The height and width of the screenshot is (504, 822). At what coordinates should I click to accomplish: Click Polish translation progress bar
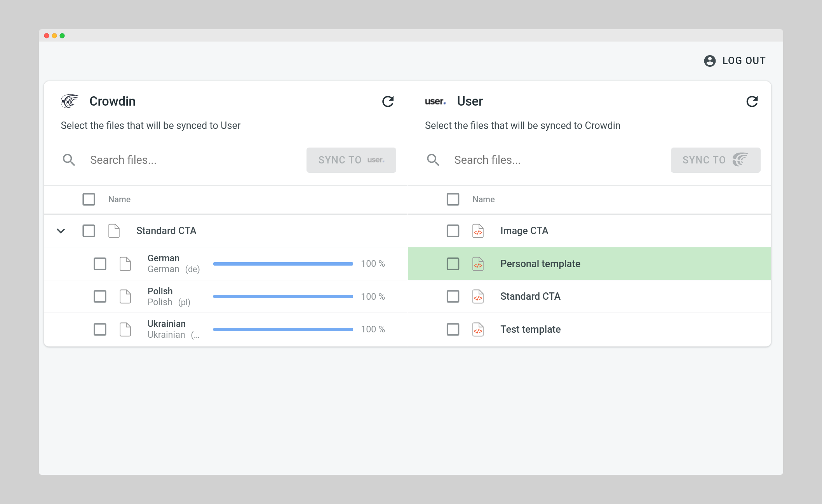283,297
